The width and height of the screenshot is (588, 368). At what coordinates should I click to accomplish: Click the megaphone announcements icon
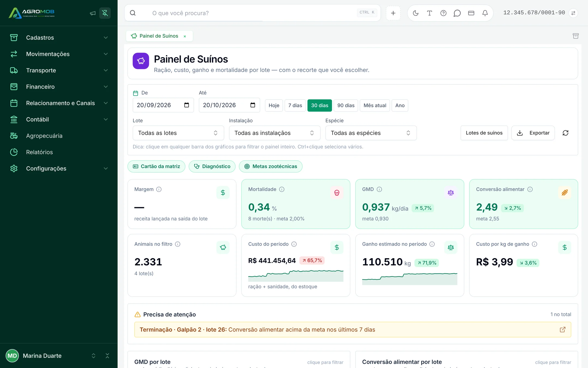[x=93, y=13]
